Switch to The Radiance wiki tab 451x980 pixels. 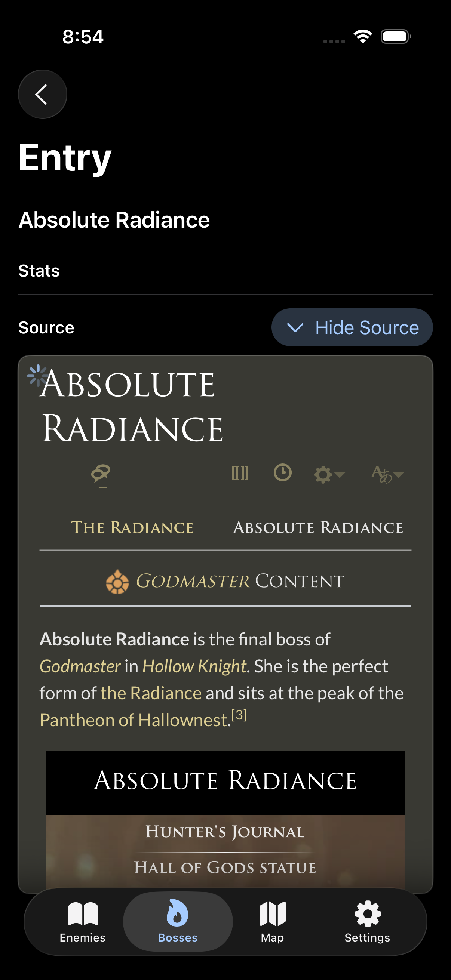click(132, 528)
